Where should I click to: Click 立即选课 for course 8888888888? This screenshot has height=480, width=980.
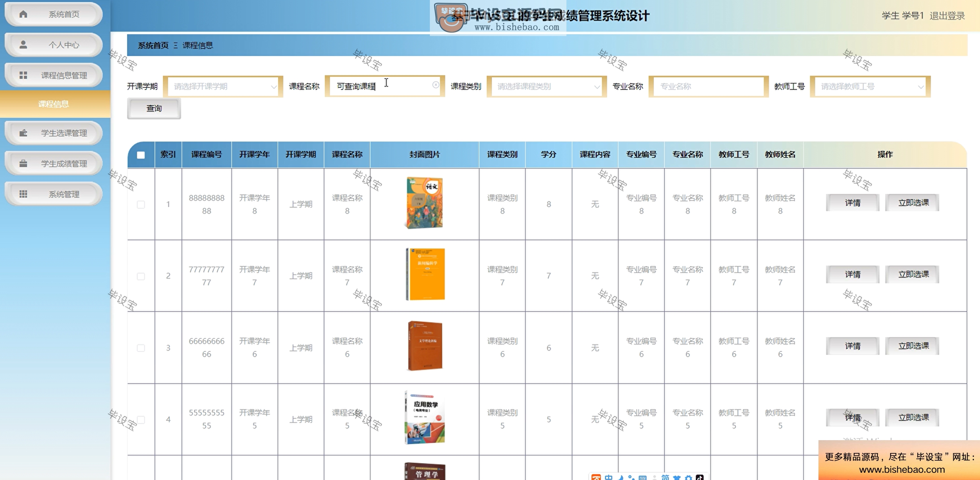(x=913, y=203)
